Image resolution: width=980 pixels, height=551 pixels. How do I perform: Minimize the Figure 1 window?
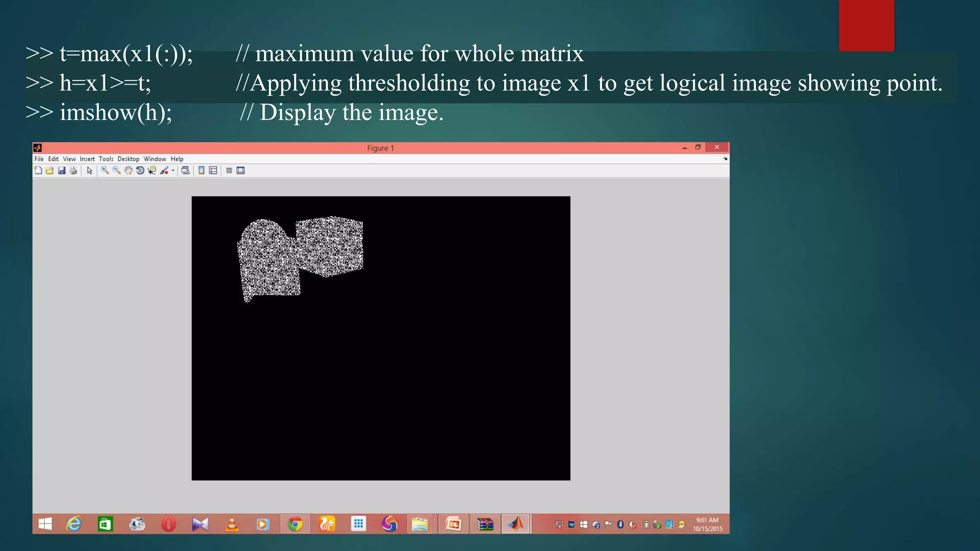[x=685, y=148]
